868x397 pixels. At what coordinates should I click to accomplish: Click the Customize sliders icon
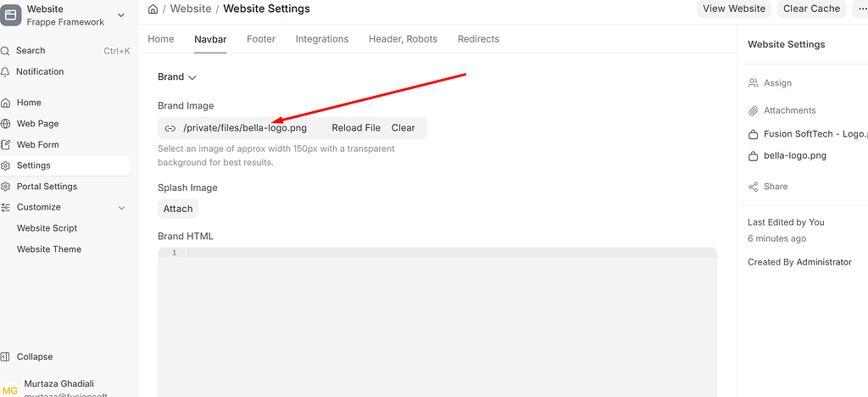5,208
